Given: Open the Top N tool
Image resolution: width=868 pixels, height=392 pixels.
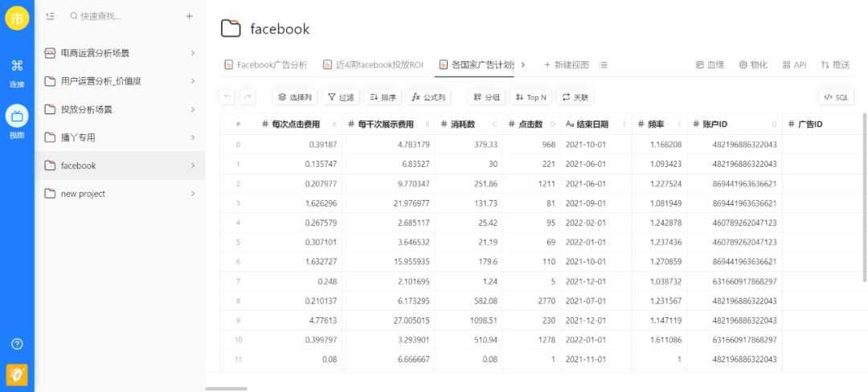Looking at the screenshot, I should click(531, 97).
